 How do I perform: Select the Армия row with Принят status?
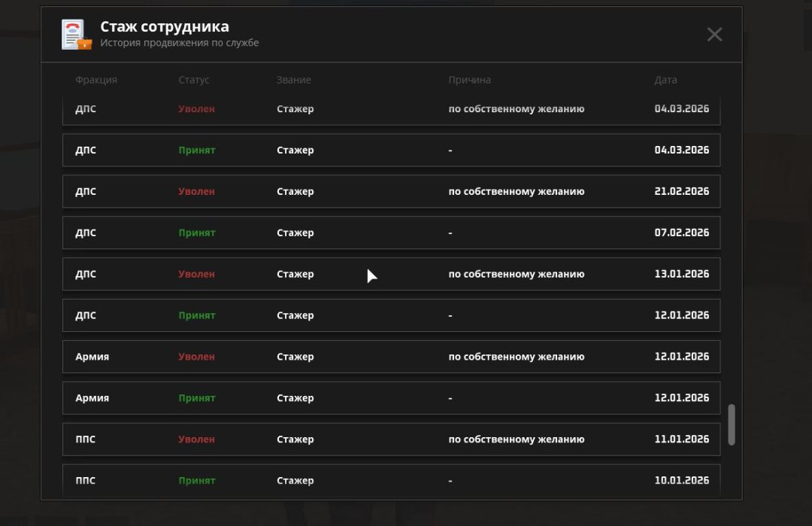pyautogui.click(x=392, y=398)
